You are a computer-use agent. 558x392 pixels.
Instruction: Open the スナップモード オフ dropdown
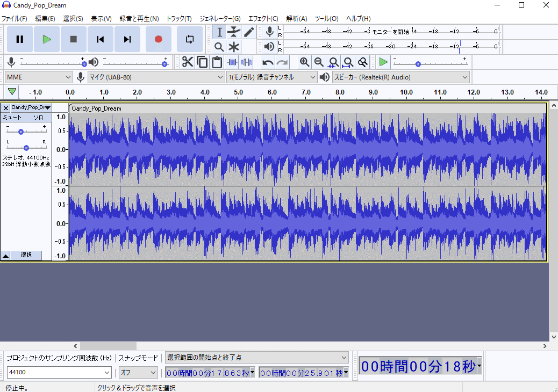click(x=138, y=372)
